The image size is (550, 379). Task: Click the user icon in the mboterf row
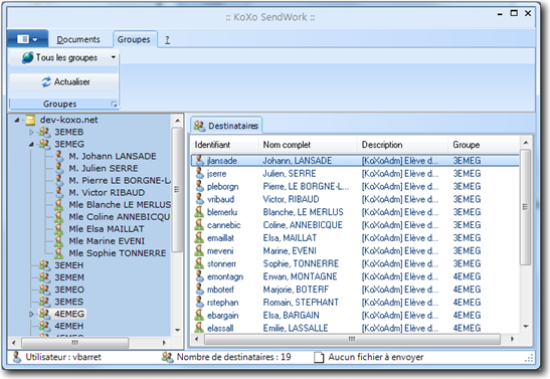[x=199, y=290]
